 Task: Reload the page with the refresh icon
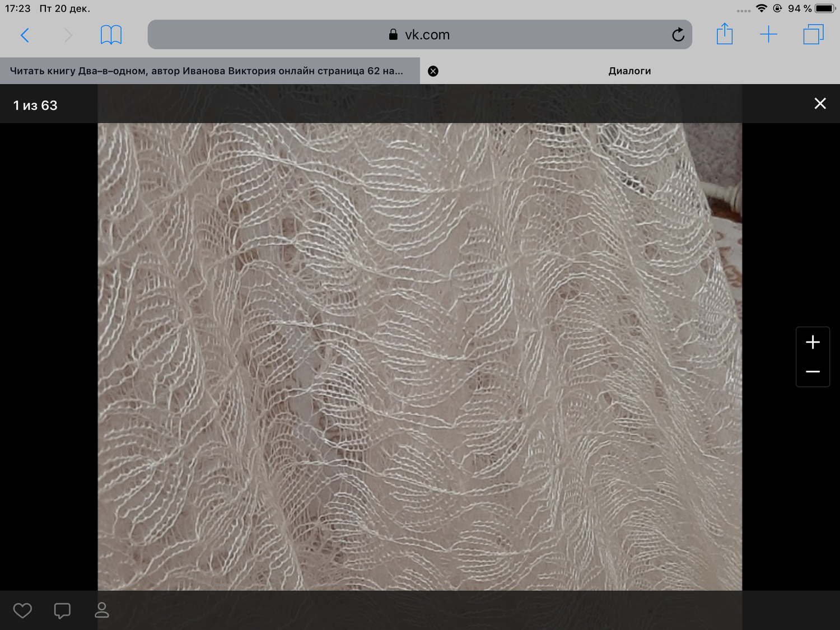pyautogui.click(x=678, y=35)
